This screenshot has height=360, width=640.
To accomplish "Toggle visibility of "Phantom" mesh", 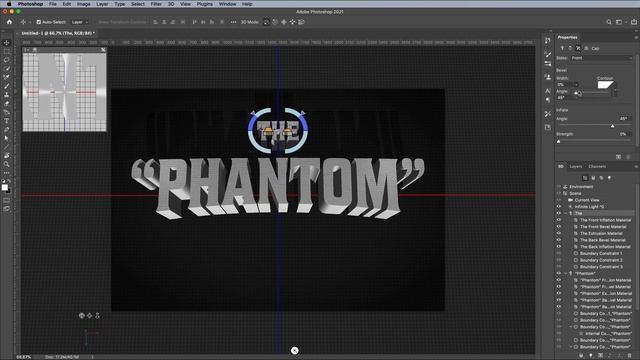I will 559,273.
